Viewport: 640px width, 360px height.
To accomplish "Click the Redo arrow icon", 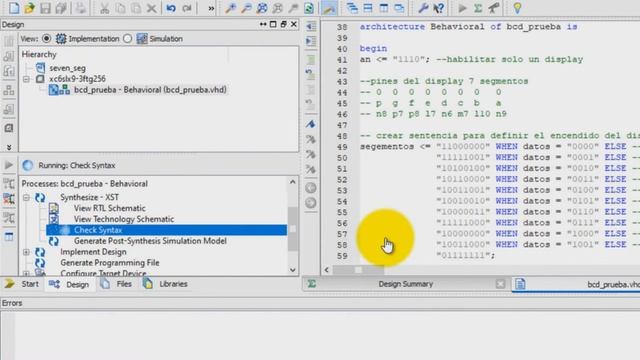I will (187, 8).
